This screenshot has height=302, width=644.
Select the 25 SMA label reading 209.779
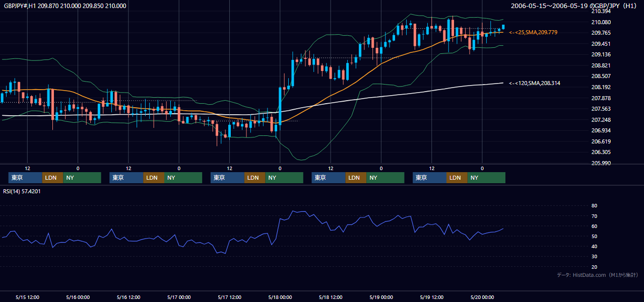point(533,32)
